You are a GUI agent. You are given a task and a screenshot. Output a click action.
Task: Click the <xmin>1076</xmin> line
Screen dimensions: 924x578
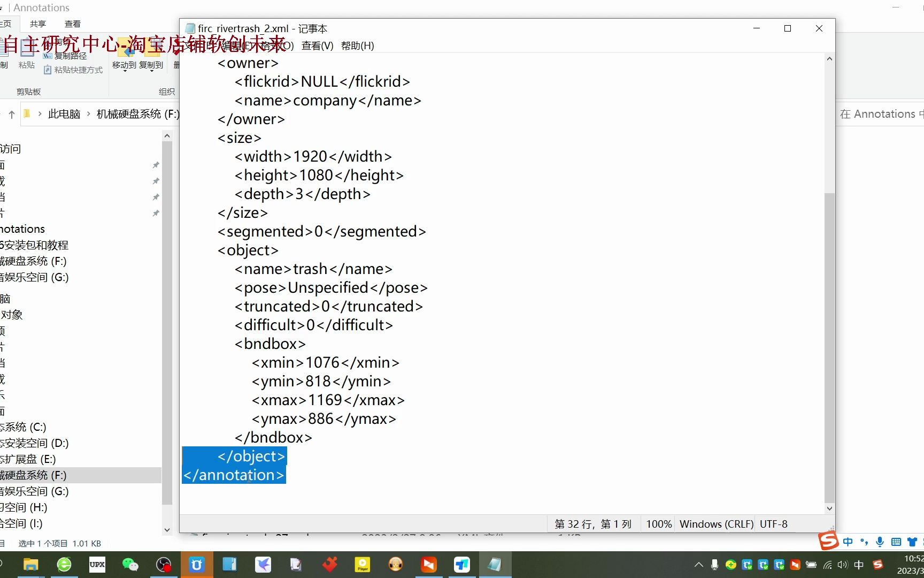(326, 362)
